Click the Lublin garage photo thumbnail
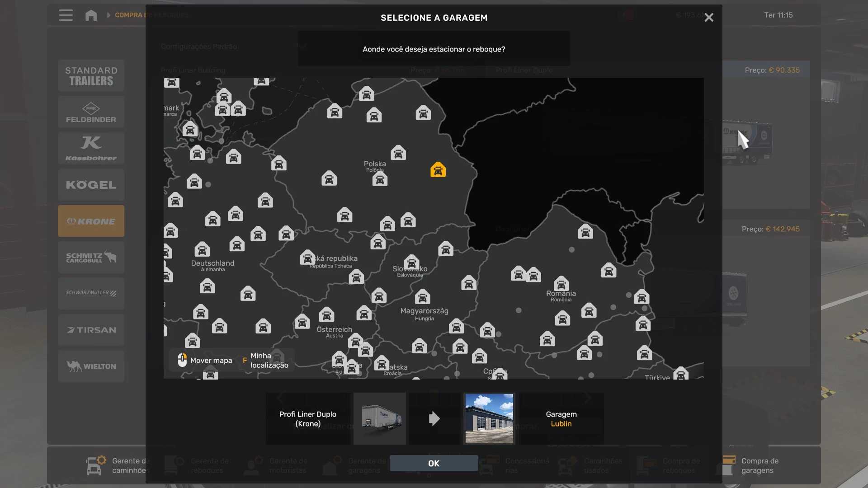The height and width of the screenshot is (488, 868). coord(489,418)
